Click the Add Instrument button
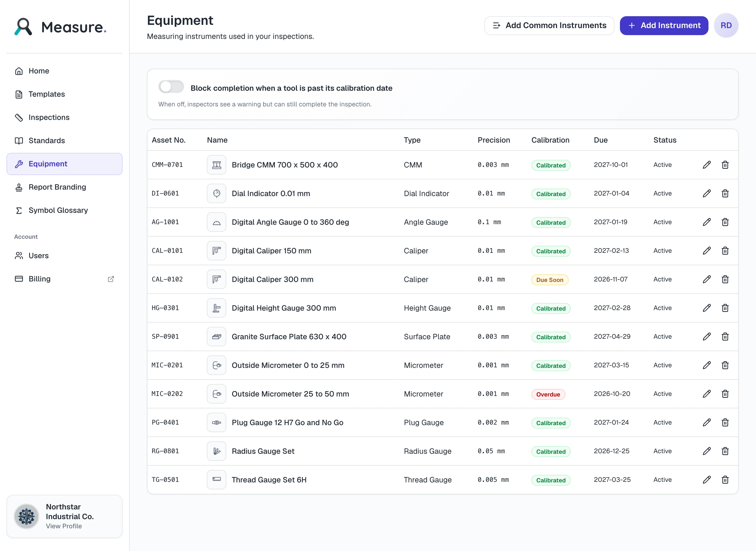 pyautogui.click(x=664, y=26)
